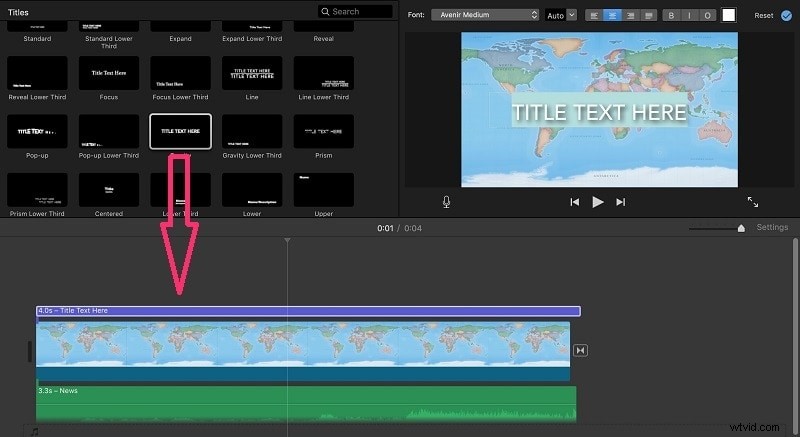Click the 0:04 total duration text
This screenshot has width=800, height=437.
(413, 228)
